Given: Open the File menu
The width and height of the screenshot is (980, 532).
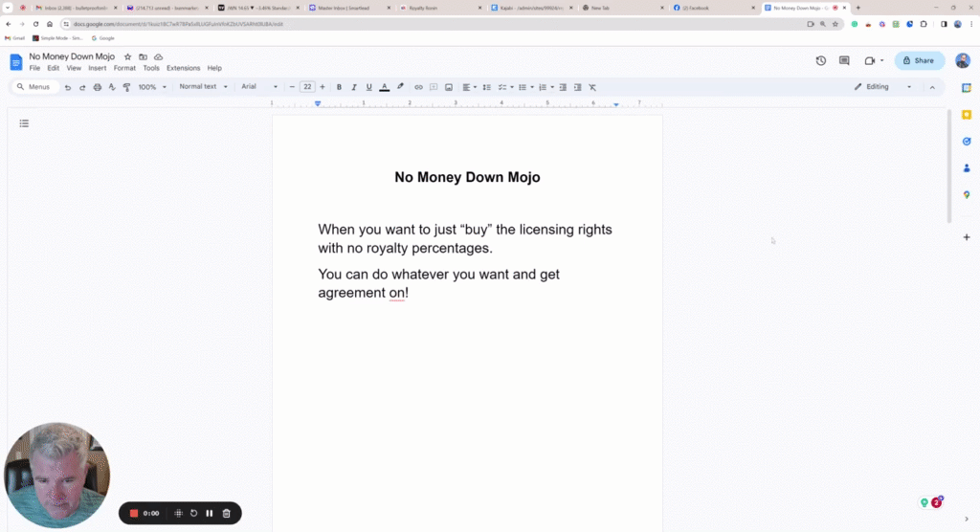Looking at the screenshot, I should click(x=34, y=68).
